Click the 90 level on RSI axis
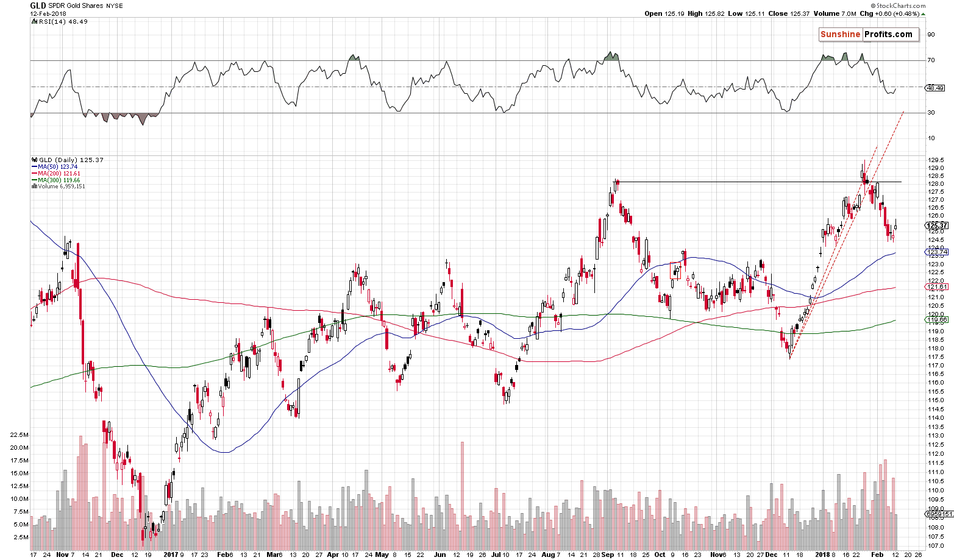 pyautogui.click(x=931, y=35)
